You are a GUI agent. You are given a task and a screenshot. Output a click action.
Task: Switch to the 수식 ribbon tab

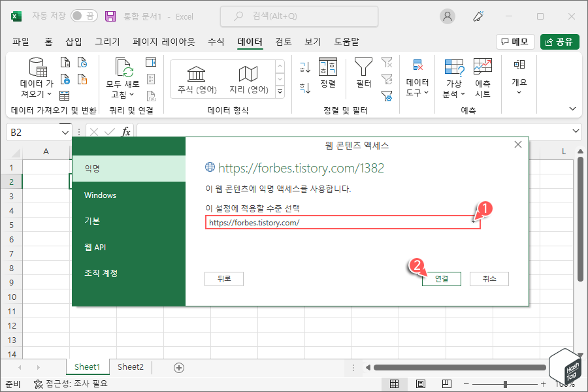pos(216,41)
